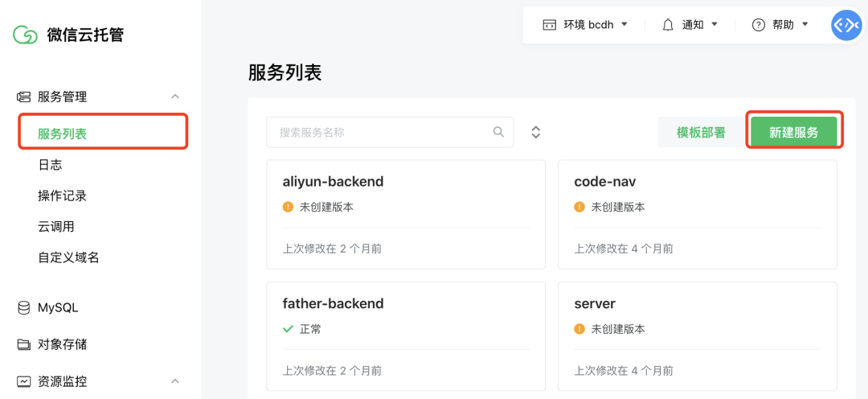Click the MySQL database icon in sidebar
The width and height of the screenshot is (868, 399).
pyautogui.click(x=24, y=307)
